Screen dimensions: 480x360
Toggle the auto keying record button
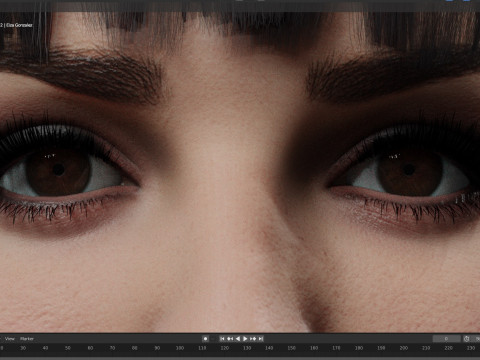point(205,339)
